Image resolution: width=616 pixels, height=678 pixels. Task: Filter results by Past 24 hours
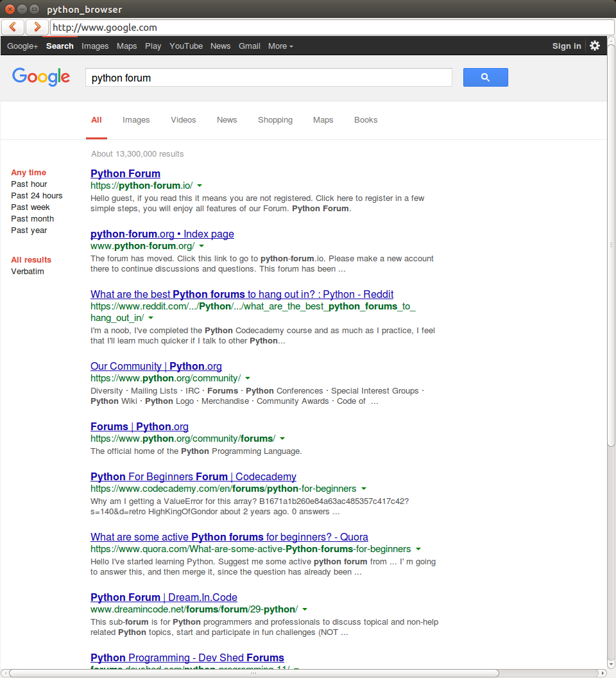[x=37, y=196]
